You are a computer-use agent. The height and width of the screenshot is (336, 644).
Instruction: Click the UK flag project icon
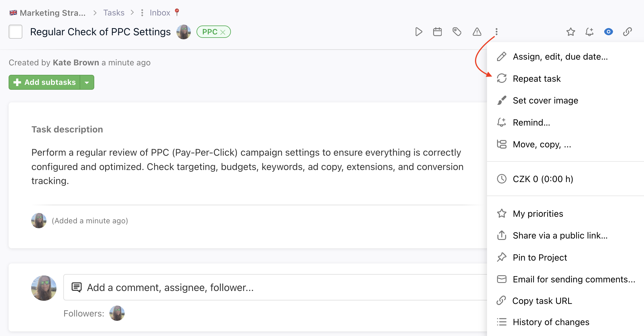coord(13,13)
